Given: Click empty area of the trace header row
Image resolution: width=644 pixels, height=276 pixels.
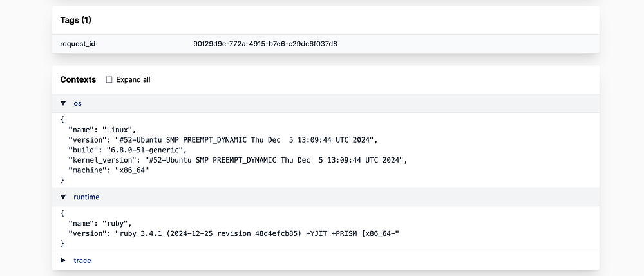Looking at the screenshot, I should [x=354, y=261].
